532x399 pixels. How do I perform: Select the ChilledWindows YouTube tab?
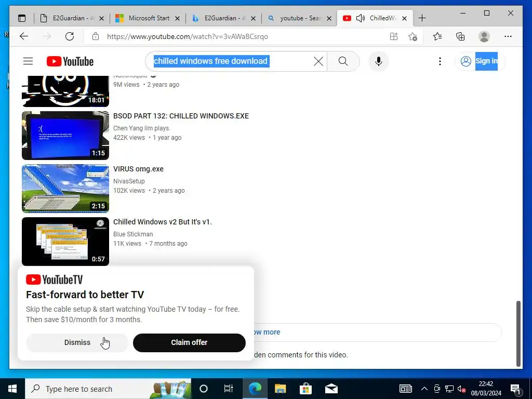375,18
